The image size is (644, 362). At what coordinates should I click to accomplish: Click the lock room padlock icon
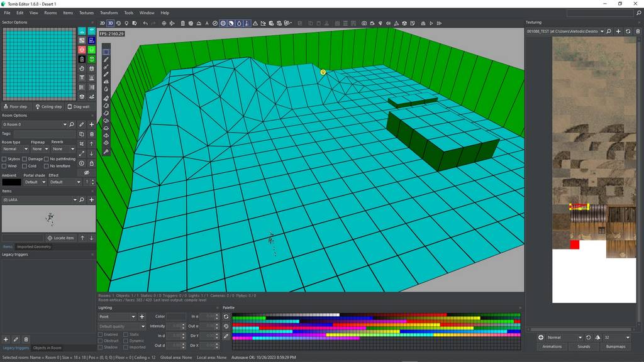coord(92,163)
